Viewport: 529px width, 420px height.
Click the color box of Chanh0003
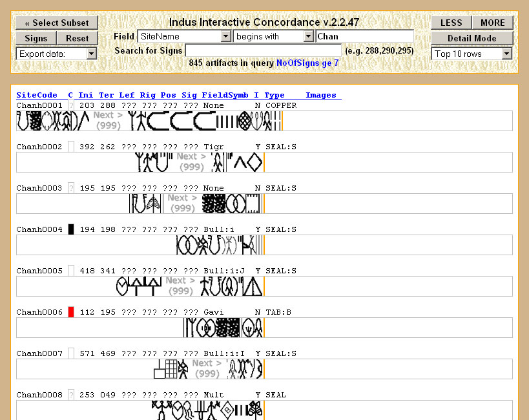71,188
